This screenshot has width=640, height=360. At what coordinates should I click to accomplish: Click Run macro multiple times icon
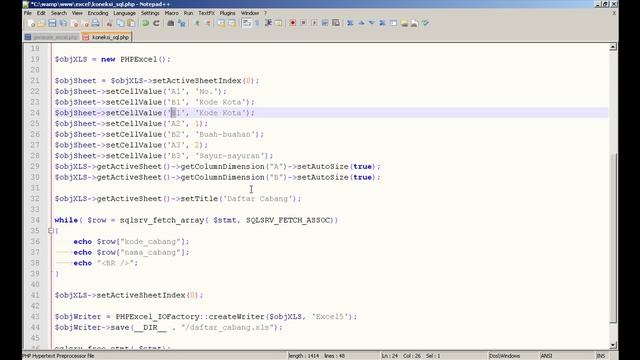pyautogui.click(x=325, y=23)
